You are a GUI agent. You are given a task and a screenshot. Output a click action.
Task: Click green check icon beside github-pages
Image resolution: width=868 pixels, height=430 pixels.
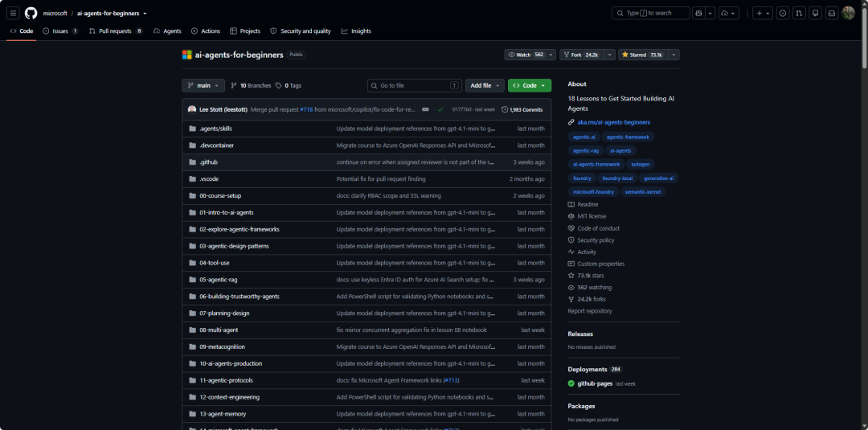point(571,383)
